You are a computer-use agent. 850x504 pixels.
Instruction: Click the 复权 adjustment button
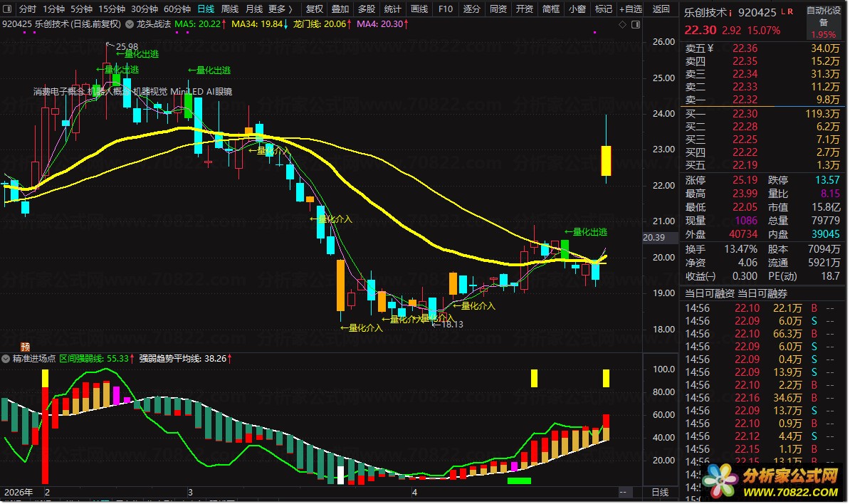coord(315,9)
